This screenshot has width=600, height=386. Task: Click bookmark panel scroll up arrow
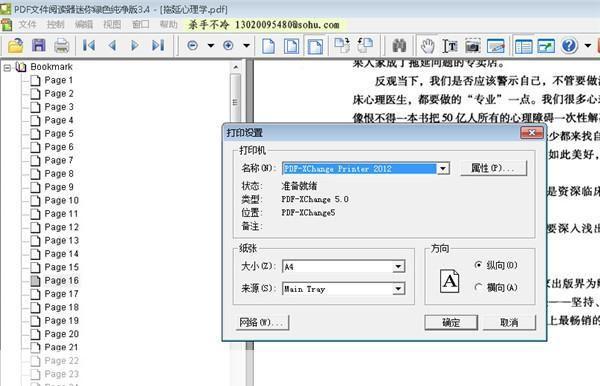pos(236,67)
